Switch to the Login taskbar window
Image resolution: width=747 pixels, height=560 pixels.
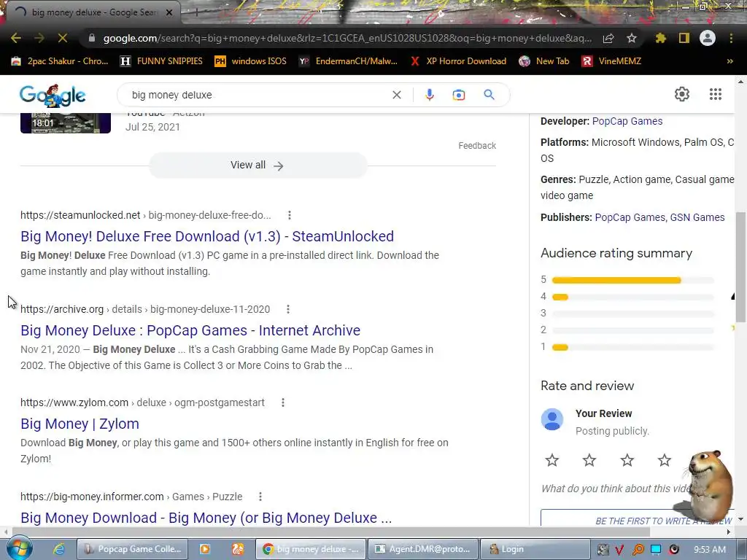535,549
